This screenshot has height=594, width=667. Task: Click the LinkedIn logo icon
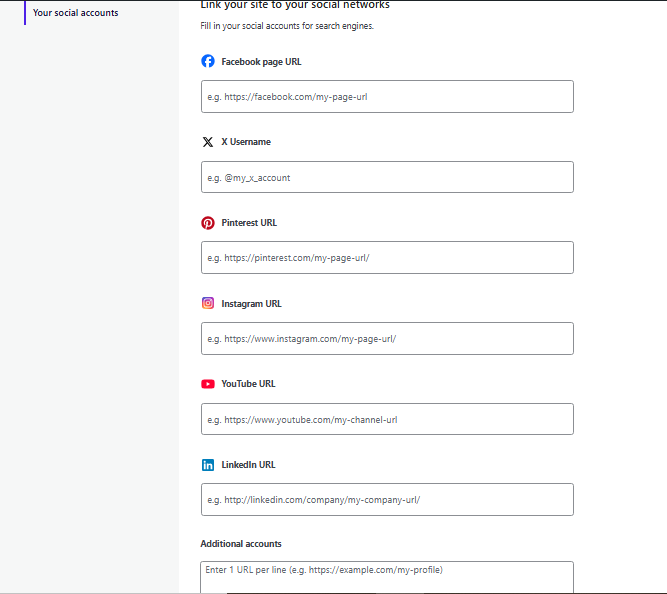click(x=208, y=465)
